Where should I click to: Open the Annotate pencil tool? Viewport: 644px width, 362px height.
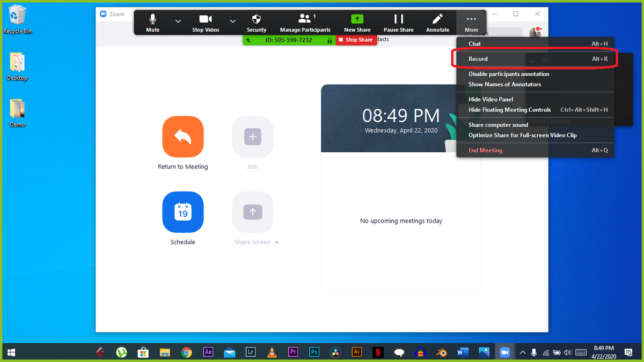click(x=438, y=23)
